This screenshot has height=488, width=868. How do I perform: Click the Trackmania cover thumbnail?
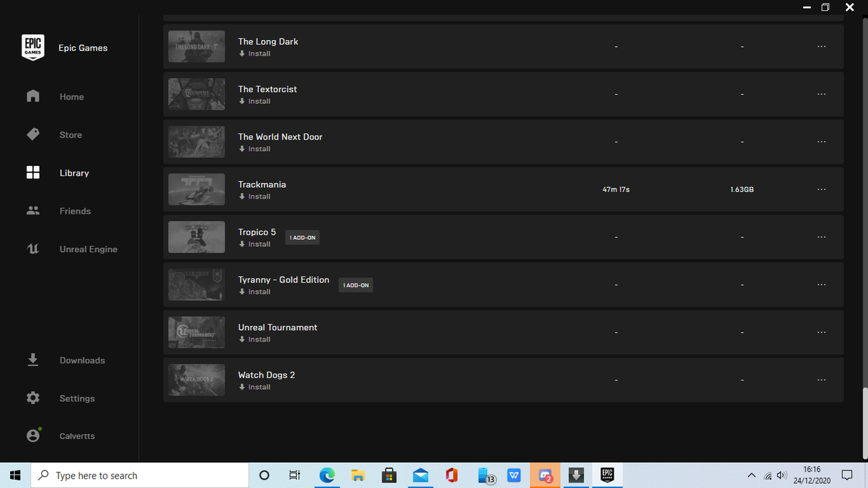[197, 189]
